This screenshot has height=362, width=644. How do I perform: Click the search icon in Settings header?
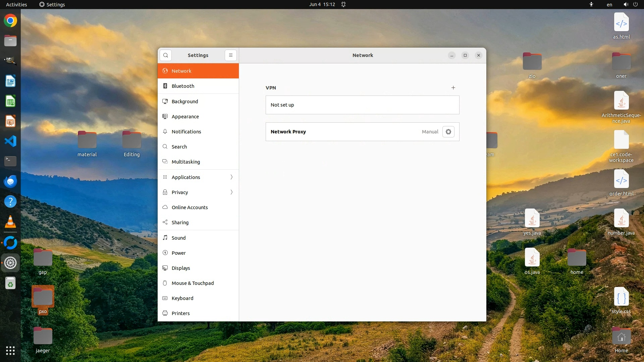coord(166,55)
